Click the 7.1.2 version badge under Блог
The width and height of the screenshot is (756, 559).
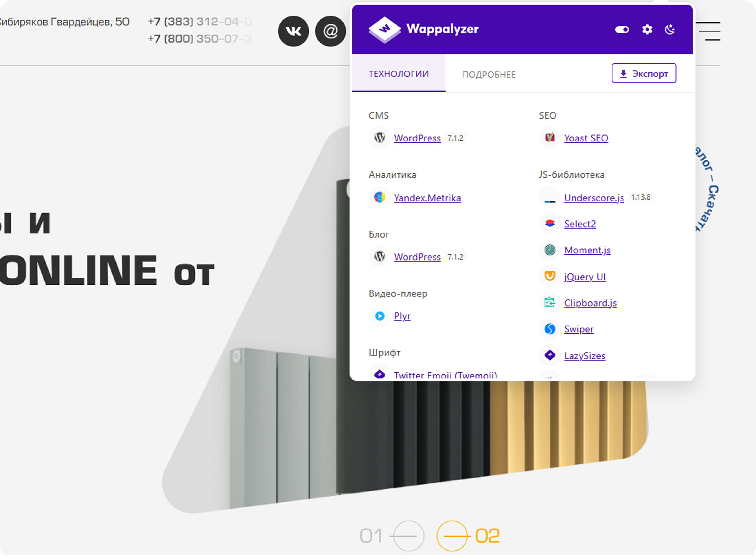click(x=455, y=257)
